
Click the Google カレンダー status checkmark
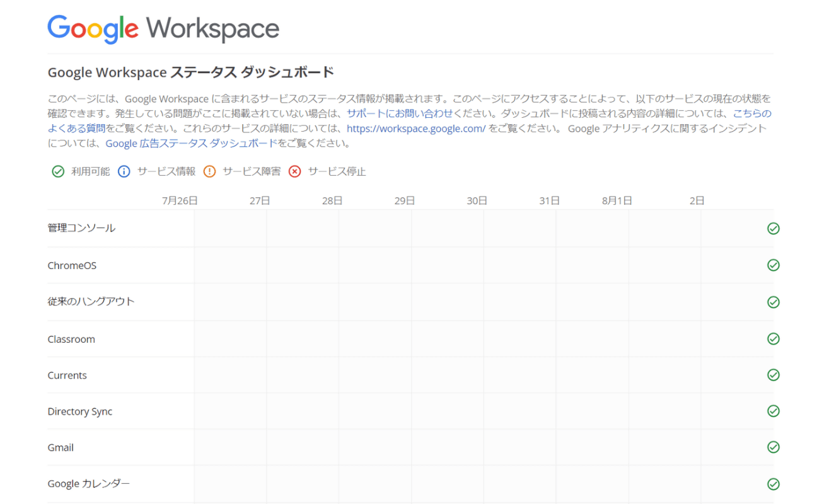point(773,484)
